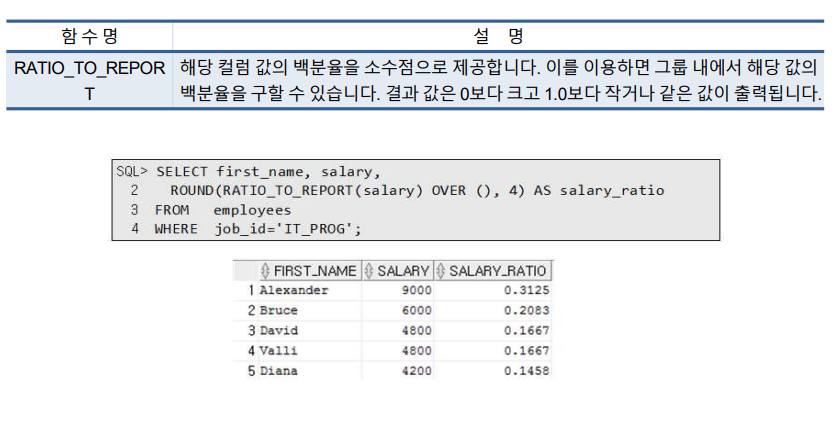Select row number 1 in result grid
The height and width of the screenshot is (425, 838).
[x=251, y=290]
